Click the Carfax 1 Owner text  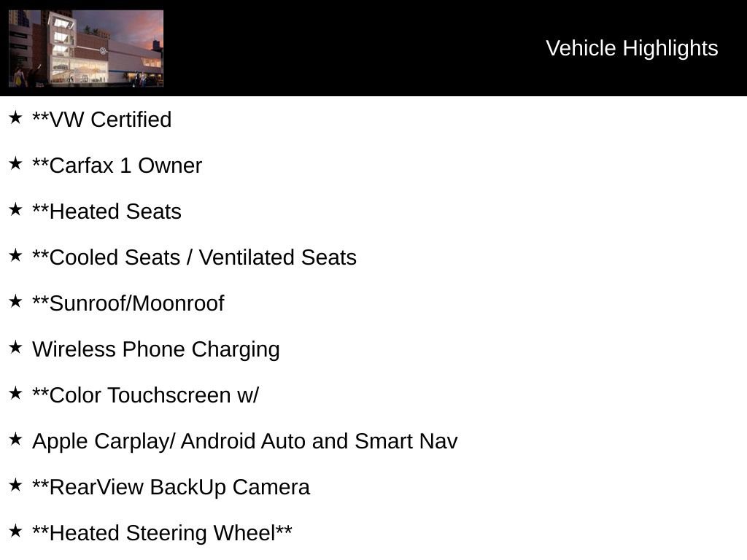tap(117, 166)
